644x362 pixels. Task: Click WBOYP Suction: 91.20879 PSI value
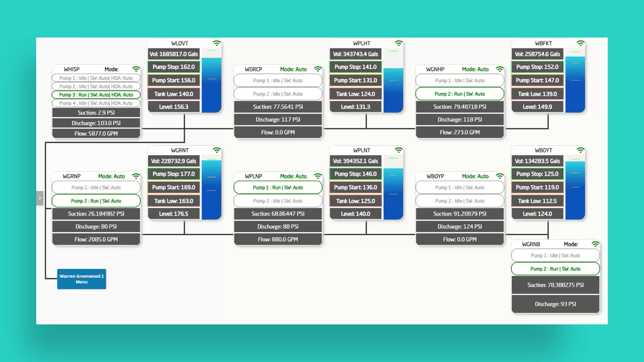click(460, 214)
